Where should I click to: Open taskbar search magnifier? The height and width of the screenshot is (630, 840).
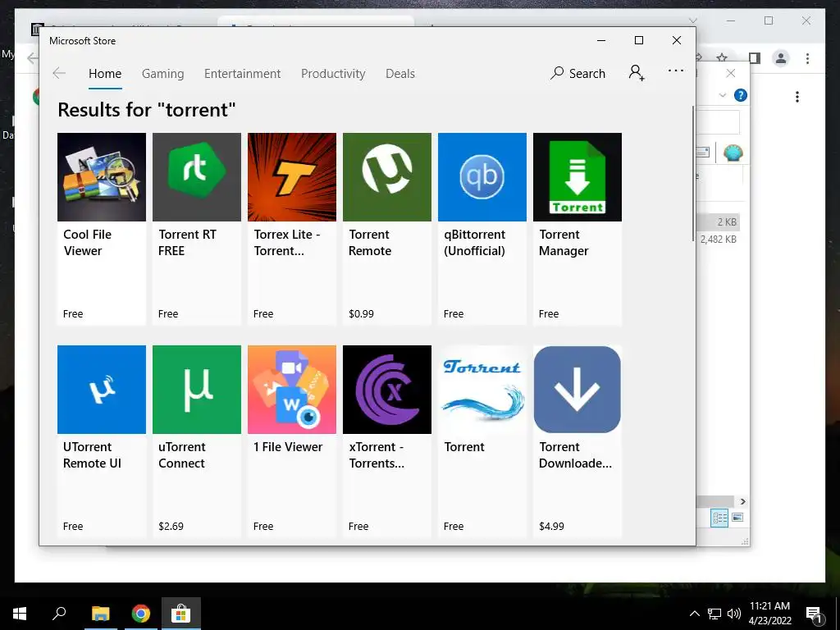[x=59, y=613]
